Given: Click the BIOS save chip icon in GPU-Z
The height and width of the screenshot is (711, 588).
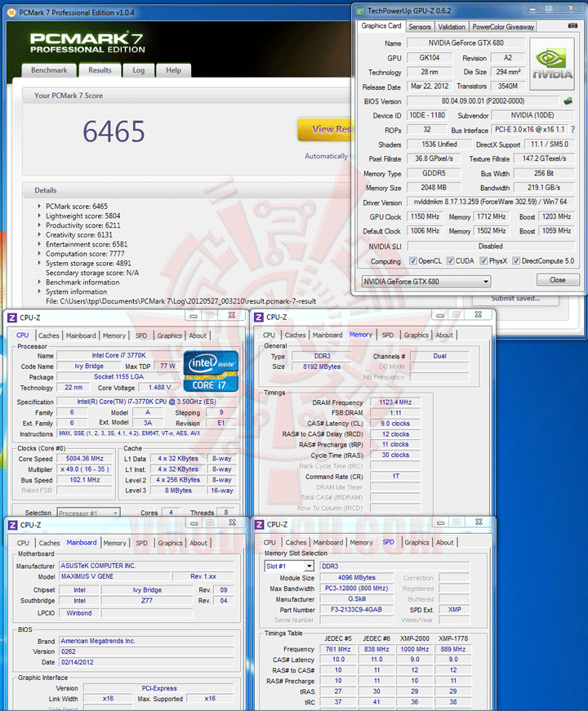Looking at the screenshot, I should point(568,100).
